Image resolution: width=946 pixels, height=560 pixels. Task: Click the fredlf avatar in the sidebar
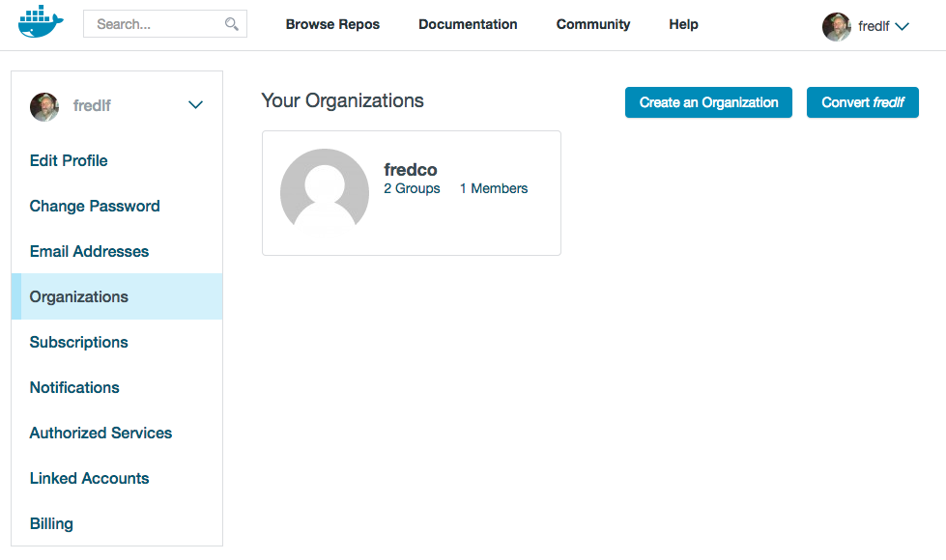pos(44,107)
